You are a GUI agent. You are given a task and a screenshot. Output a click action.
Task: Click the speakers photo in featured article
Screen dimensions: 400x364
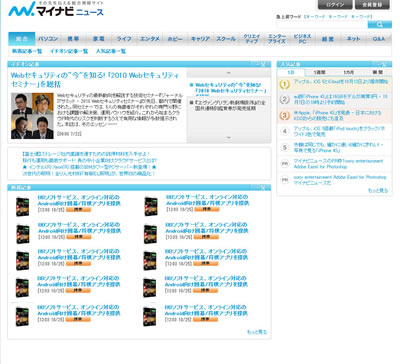tap(32, 116)
